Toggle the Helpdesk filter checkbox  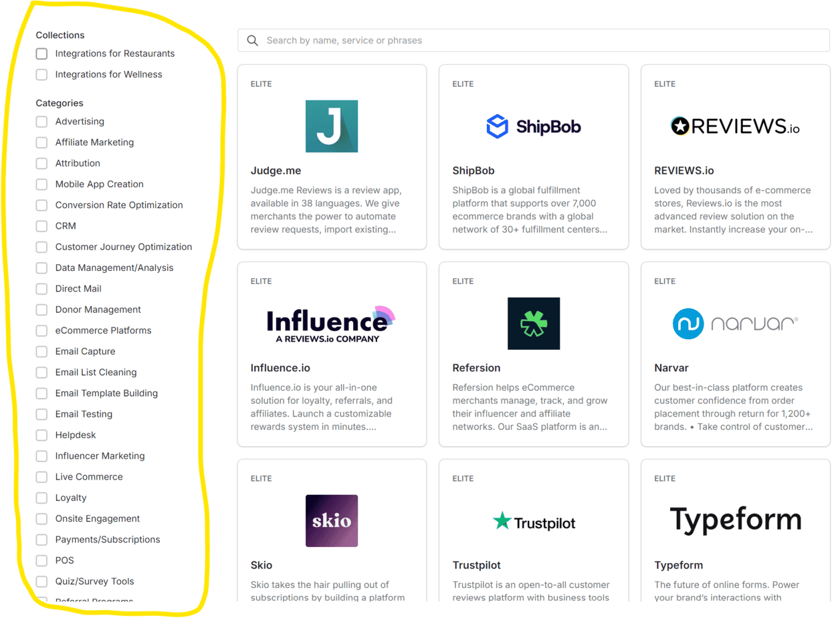point(41,435)
